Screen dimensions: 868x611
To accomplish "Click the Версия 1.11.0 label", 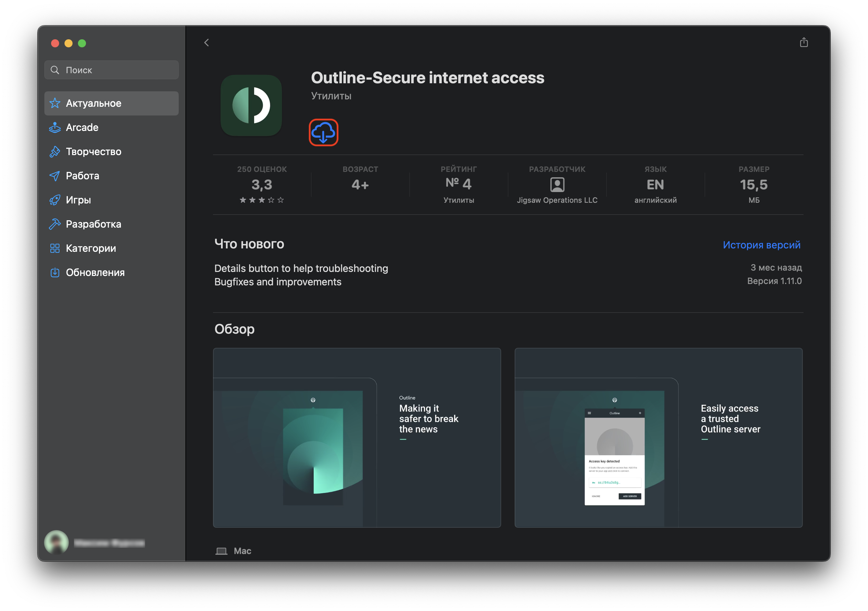I will click(x=774, y=281).
